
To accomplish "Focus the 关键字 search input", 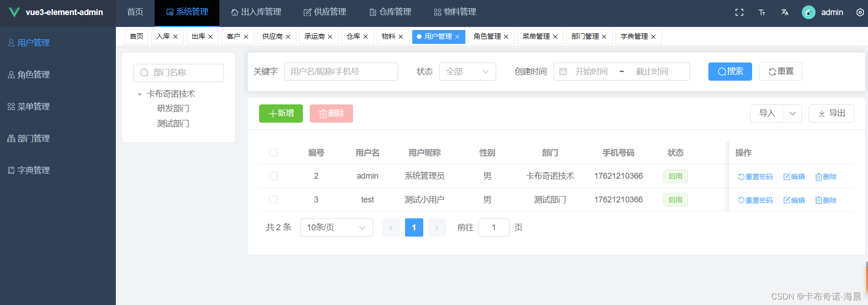I will click(341, 72).
